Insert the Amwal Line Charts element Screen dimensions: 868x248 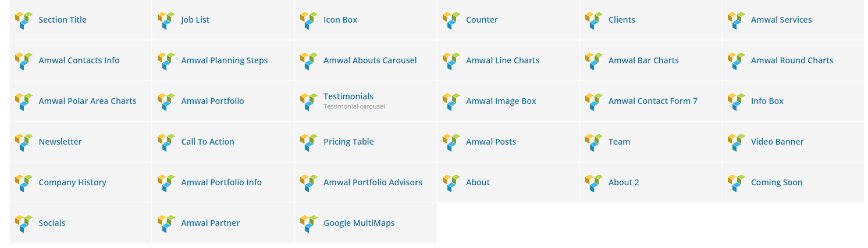coord(508,60)
